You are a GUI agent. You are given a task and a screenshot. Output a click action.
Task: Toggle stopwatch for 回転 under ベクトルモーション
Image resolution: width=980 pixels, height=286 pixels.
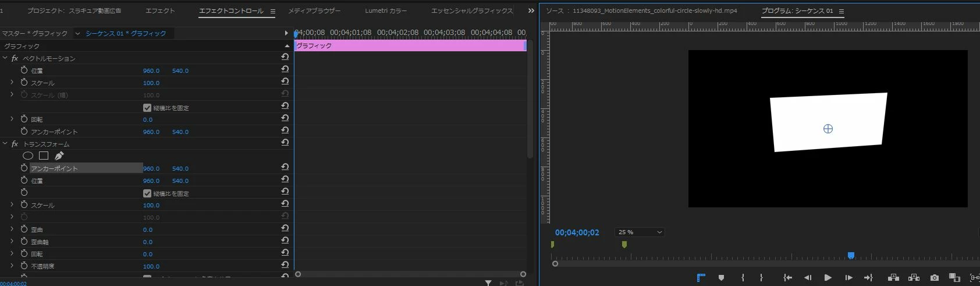click(24, 119)
